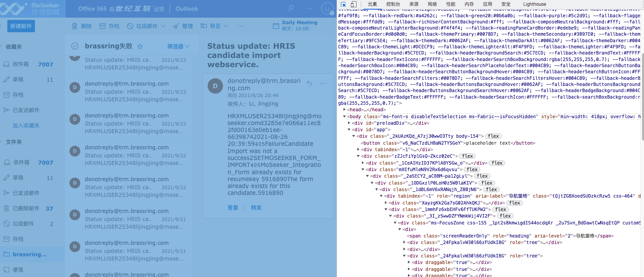The height and width of the screenshot is (277, 644).
Task: Switch to the 内存 DevTools tab
Action: coord(469,4)
